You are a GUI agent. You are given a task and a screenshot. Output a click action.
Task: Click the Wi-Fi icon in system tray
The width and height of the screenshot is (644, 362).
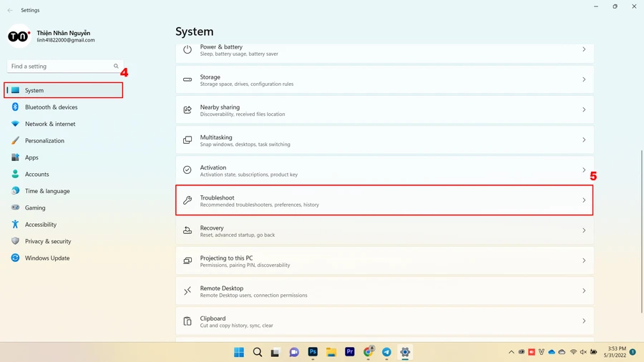(573, 352)
